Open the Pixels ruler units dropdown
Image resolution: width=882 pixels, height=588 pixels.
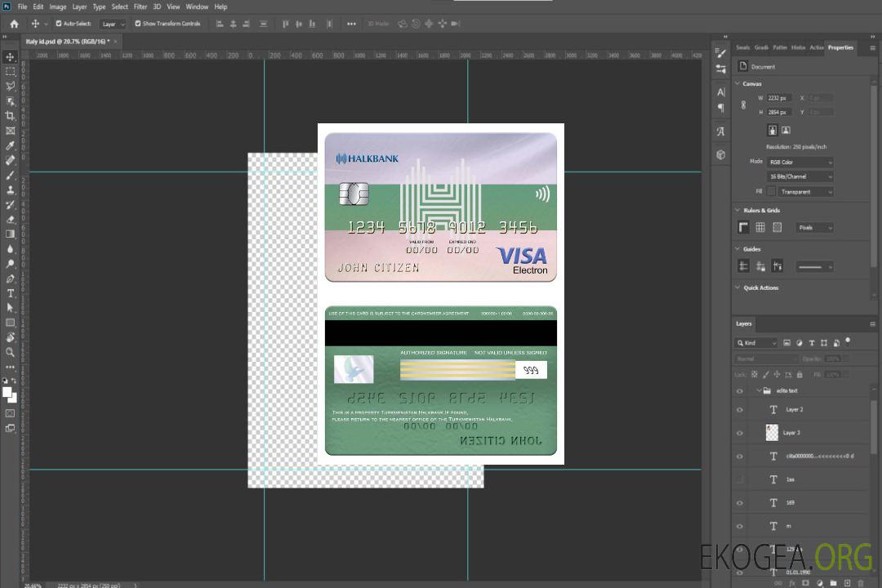(815, 227)
